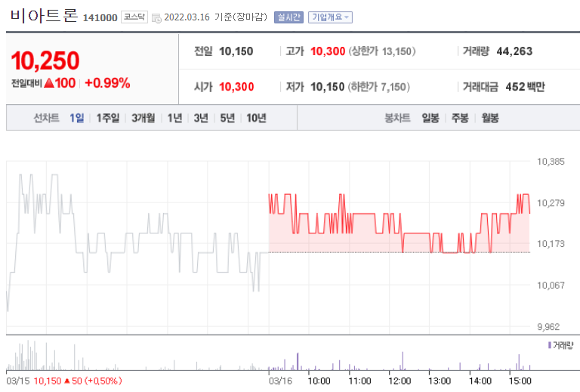The height and width of the screenshot is (392, 580).
Task: Click the 15:00 time axis label
Action: (520, 381)
